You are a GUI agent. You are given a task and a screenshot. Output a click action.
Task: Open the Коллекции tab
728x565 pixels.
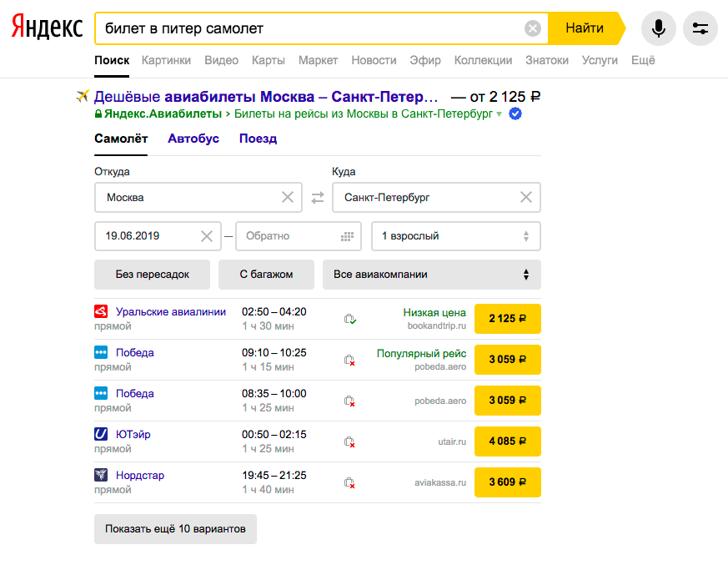click(483, 60)
